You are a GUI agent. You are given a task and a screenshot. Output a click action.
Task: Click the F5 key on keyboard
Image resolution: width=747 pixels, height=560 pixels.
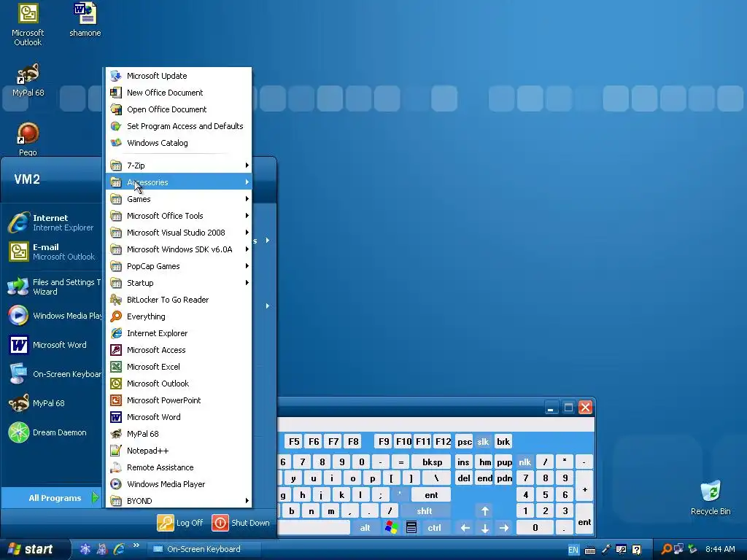294,441
